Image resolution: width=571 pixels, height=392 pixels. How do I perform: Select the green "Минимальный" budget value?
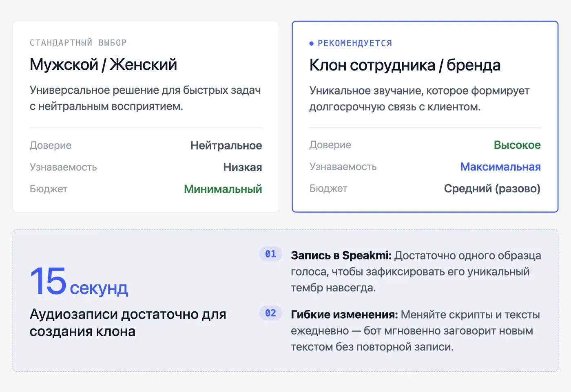pyautogui.click(x=223, y=189)
